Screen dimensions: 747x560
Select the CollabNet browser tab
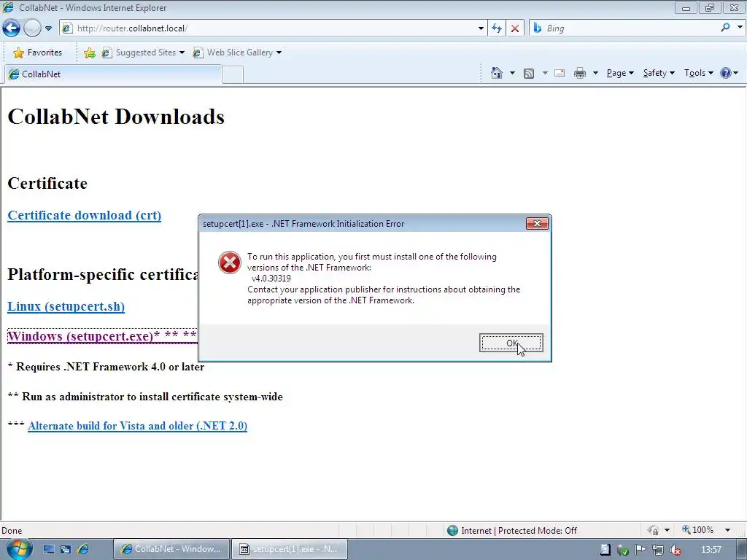pyautogui.click(x=112, y=74)
